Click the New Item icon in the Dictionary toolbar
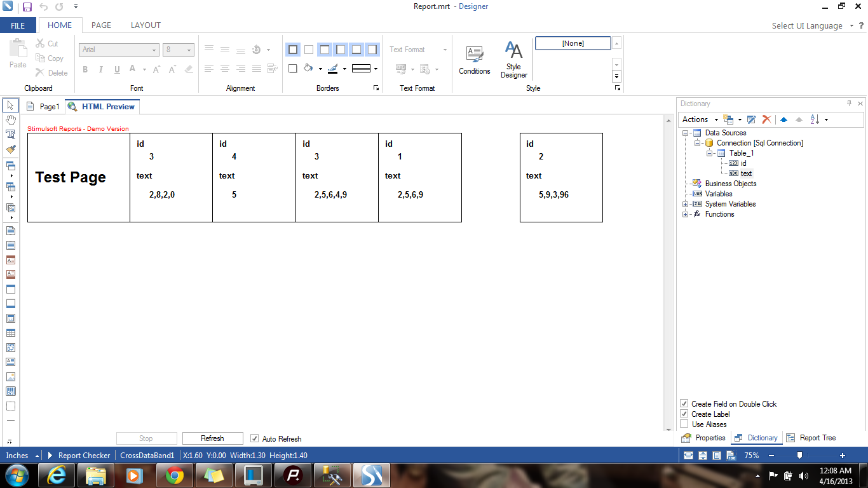Viewport: 868px width, 488px height. pos(728,119)
